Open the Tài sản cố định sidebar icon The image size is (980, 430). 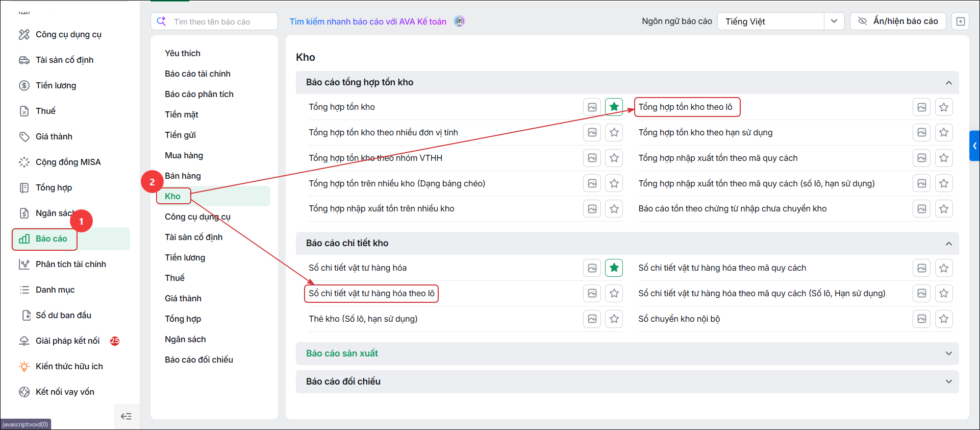click(24, 60)
